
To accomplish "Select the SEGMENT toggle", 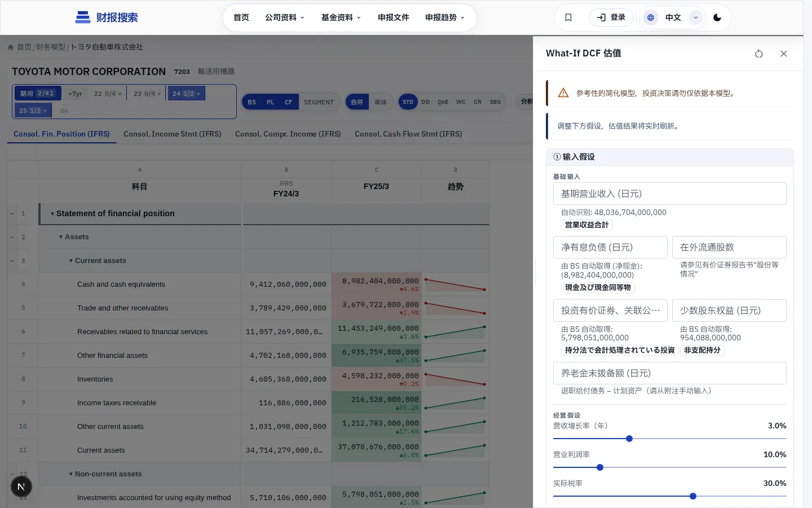I will click(319, 102).
